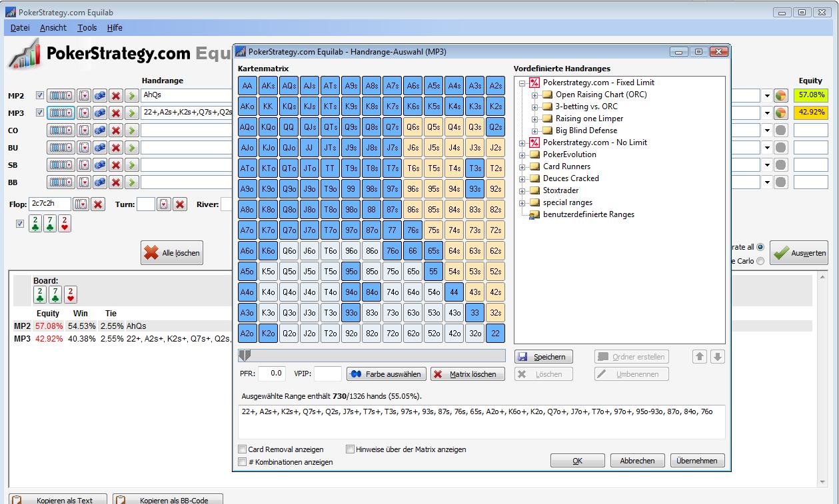Screen dimensions: 839x504
Task: Enable Card Removal anzeigen checkbox
Action: (x=243, y=449)
